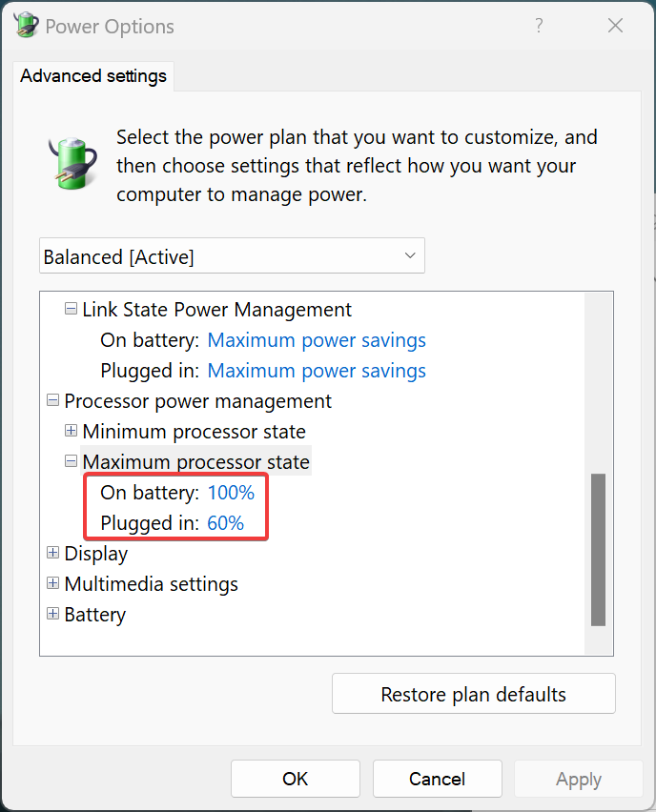Collapse the Processor power management node
This screenshot has height=812, width=656.
coord(52,400)
